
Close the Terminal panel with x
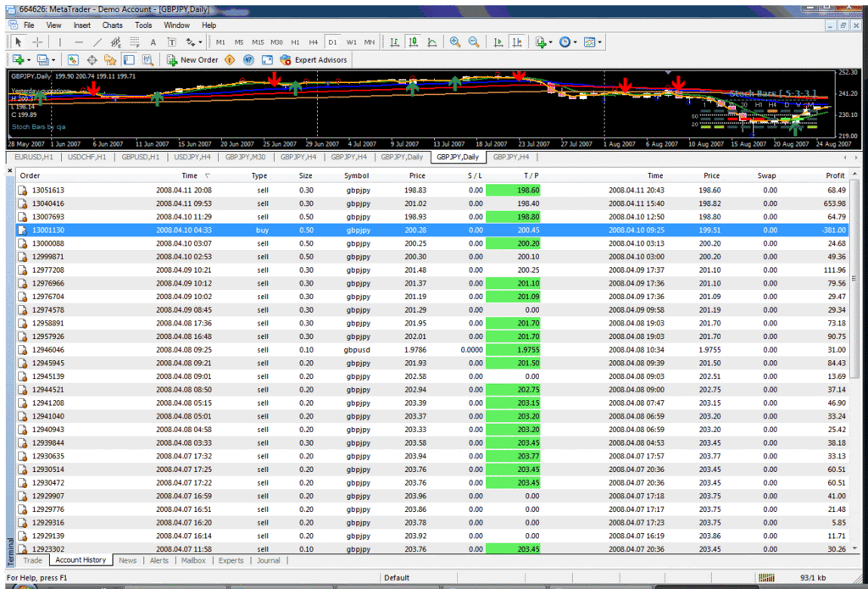[10, 171]
